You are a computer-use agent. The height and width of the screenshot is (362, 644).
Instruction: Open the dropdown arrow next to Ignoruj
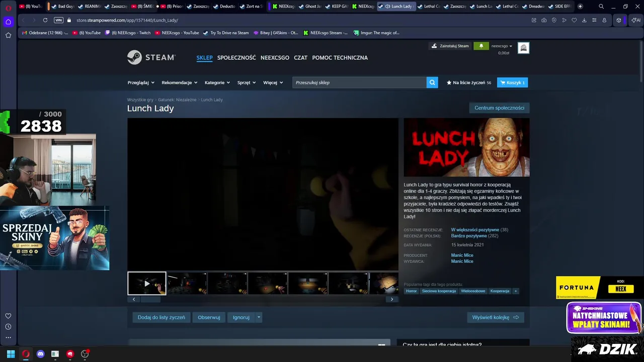pos(259,317)
